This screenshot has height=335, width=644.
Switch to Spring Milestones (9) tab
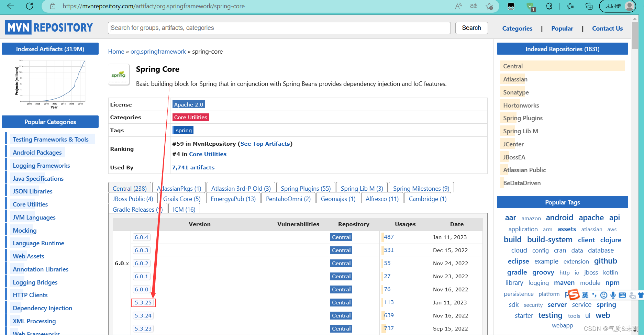421,188
